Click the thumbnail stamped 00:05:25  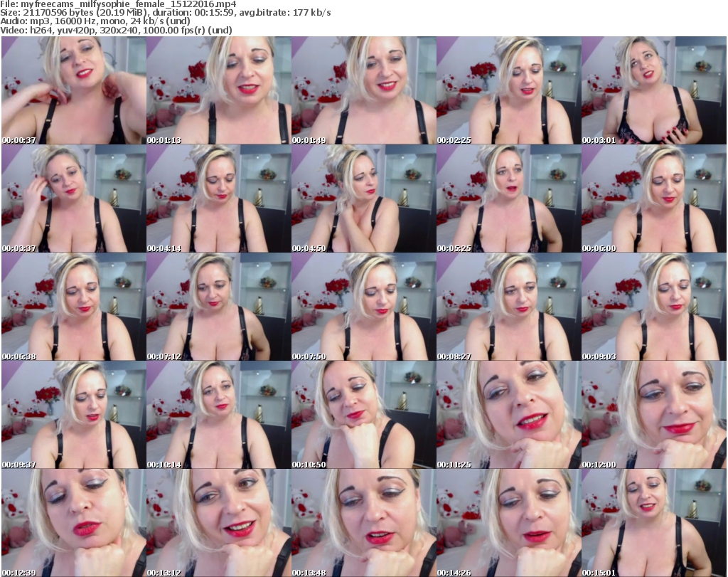(508, 198)
